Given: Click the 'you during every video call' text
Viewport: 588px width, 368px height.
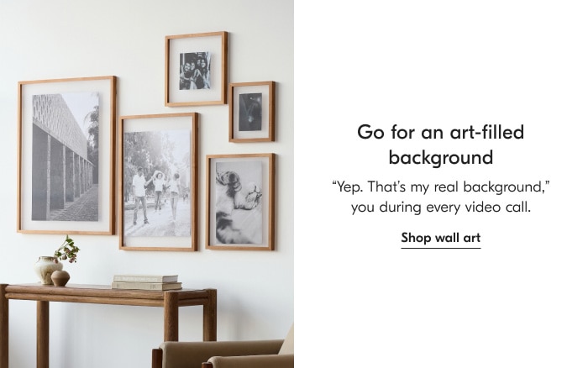Looking at the screenshot, I should (x=441, y=207).
